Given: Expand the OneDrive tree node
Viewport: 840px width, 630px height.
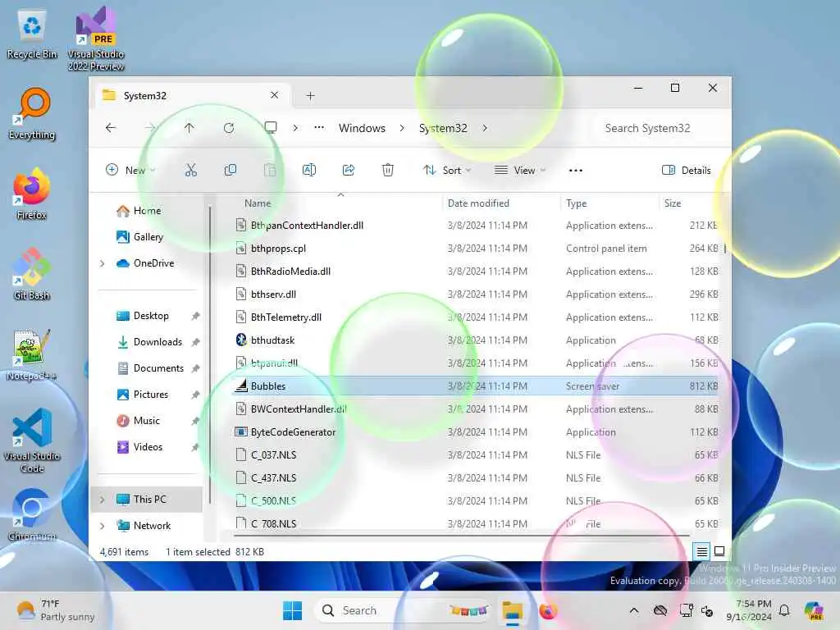Looking at the screenshot, I should click(103, 263).
